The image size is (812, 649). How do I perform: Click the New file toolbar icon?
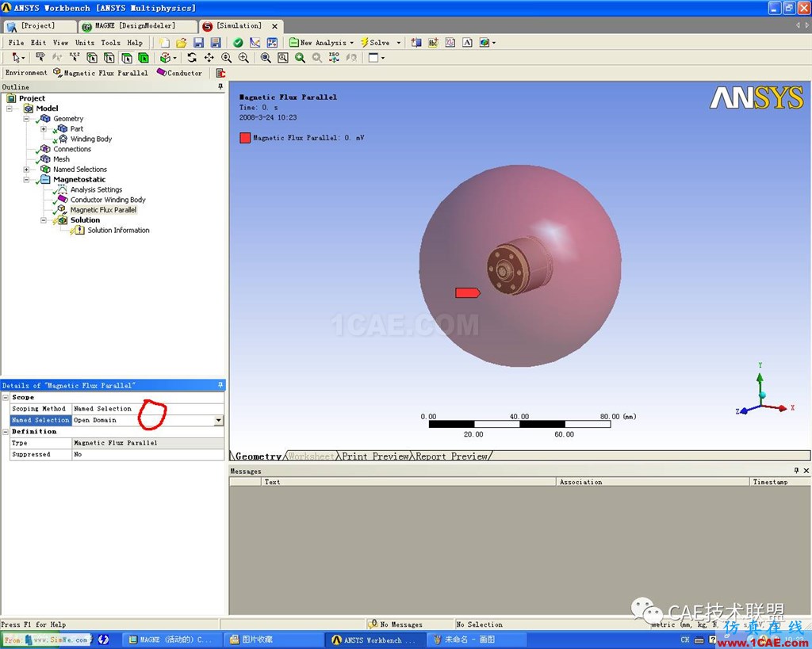point(164,43)
